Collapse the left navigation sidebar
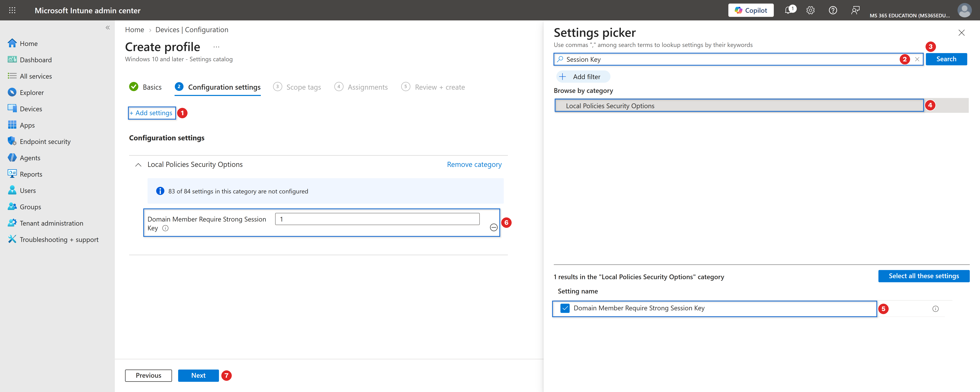This screenshot has height=392, width=980. [108, 27]
